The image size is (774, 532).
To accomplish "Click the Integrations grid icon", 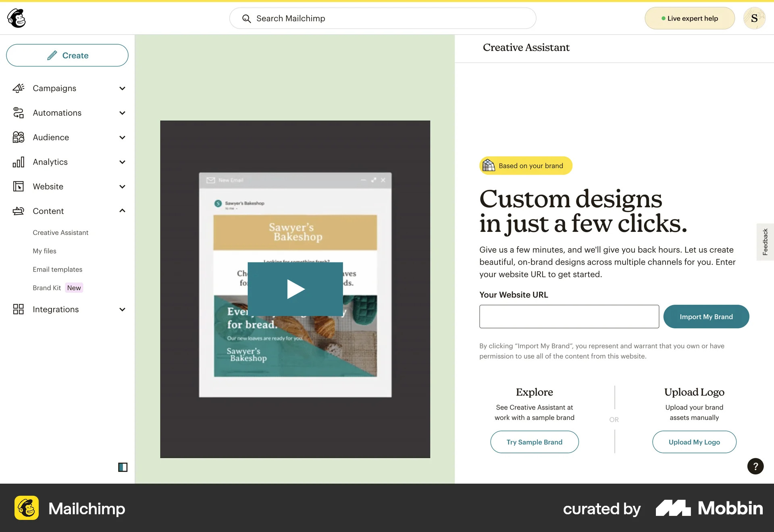I will [x=19, y=309].
